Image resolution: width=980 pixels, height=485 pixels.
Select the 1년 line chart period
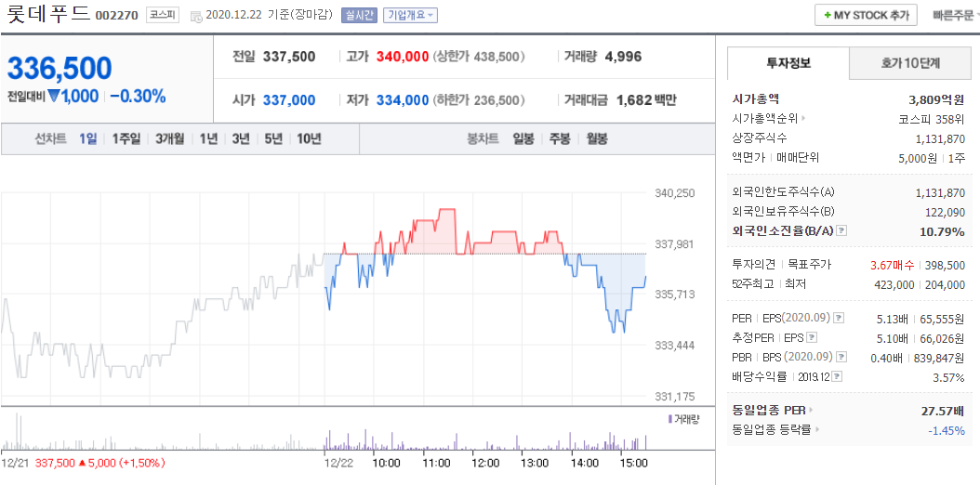tap(209, 138)
